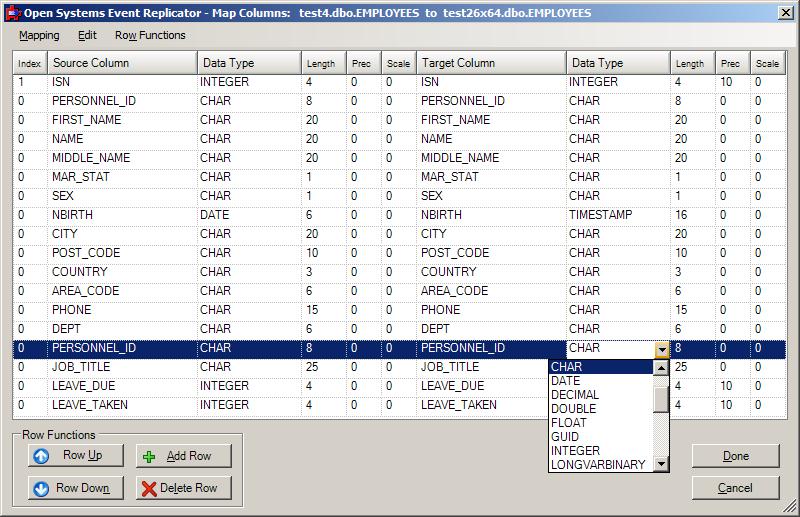Click source column cell FIRST_NAME
Viewport: 800px width, 517px height.
pos(122,120)
